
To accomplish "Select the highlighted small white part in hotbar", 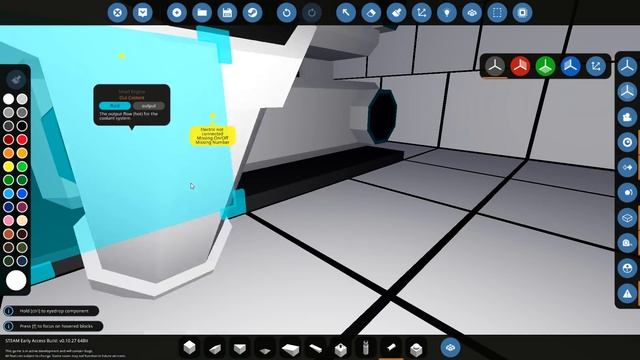I will (391, 348).
